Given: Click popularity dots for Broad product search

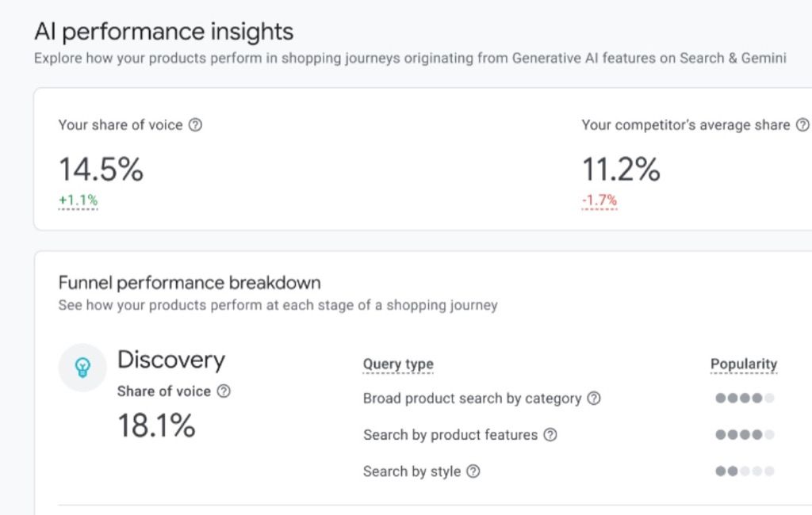Looking at the screenshot, I should tap(745, 398).
